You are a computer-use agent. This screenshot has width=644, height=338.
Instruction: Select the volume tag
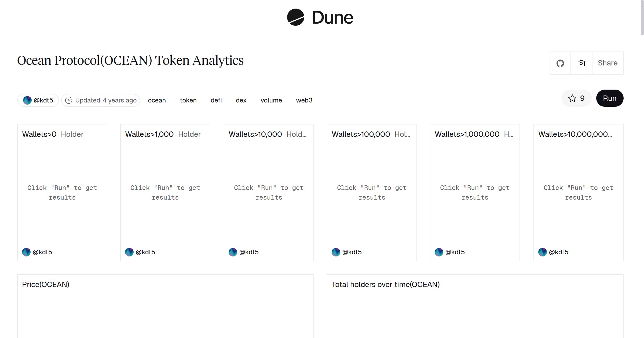tap(271, 100)
